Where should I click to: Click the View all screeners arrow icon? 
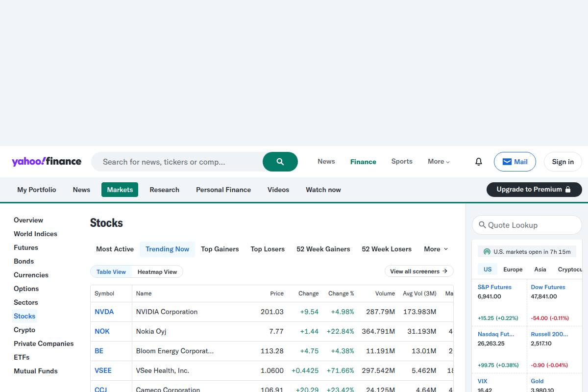[x=445, y=271]
